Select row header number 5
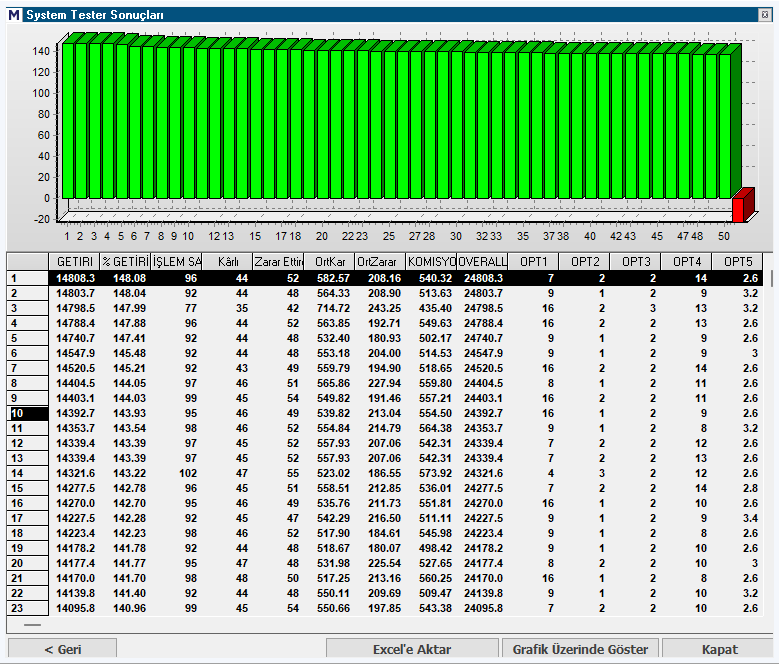779x664 pixels. [x=28, y=338]
